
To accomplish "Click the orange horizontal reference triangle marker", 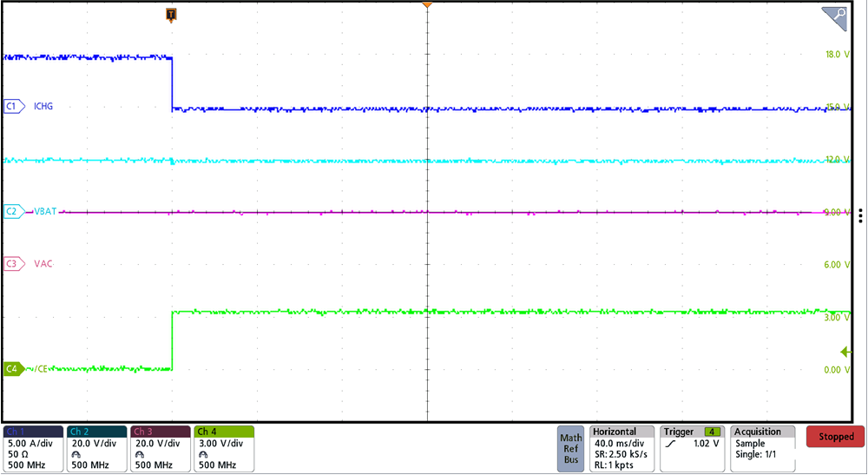I will click(x=426, y=6).
